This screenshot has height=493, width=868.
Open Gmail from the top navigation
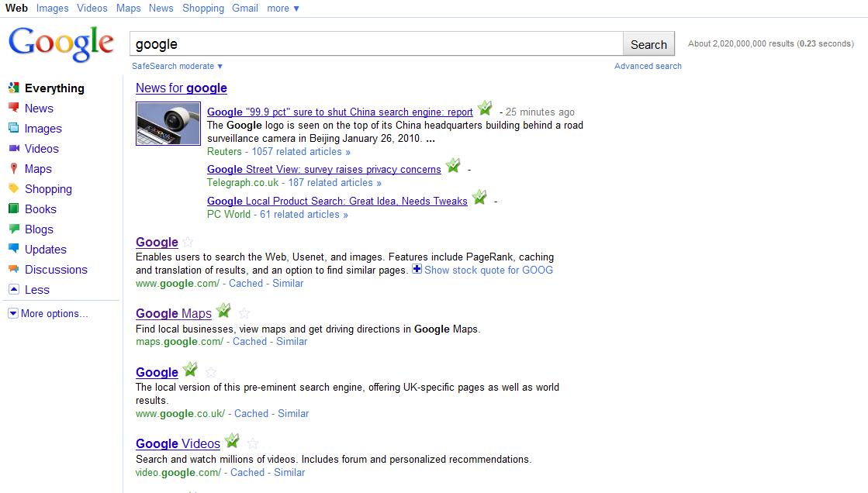click(x=245, y=9)
